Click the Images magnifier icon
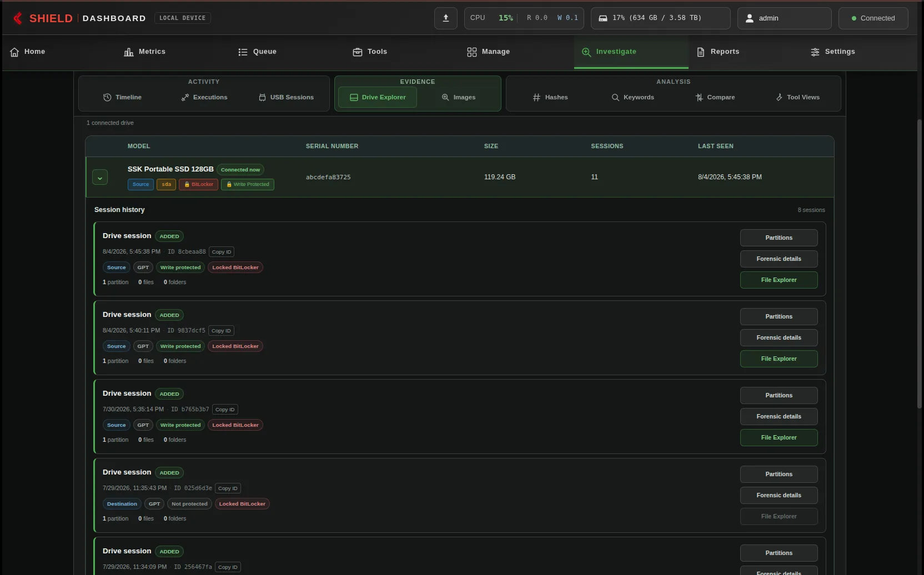This screenshot has height=575, width=924. (x=445, y=97)
